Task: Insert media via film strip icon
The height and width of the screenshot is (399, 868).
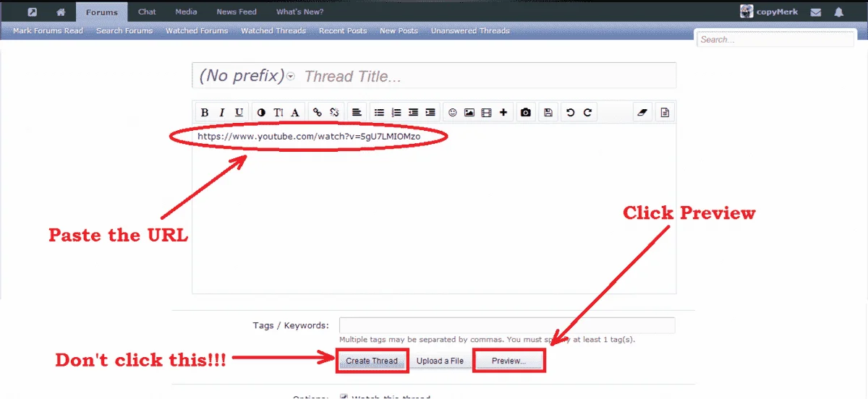Action: pos(486,113)
